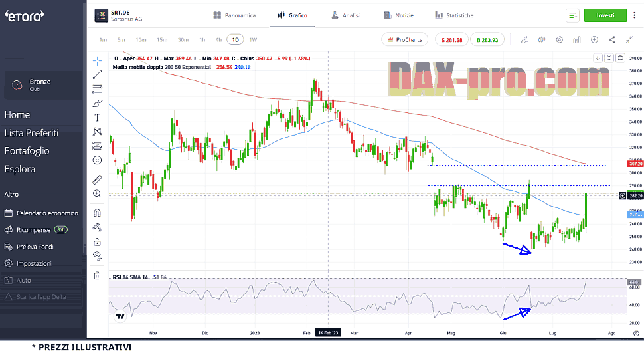Open the Bronze Club panel

(42, 85)
